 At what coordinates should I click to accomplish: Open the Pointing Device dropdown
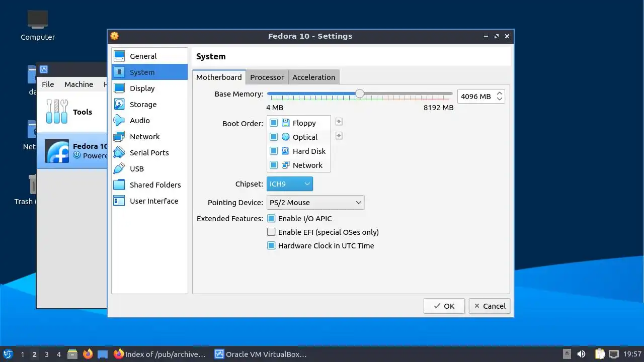[x=315, y=203]
